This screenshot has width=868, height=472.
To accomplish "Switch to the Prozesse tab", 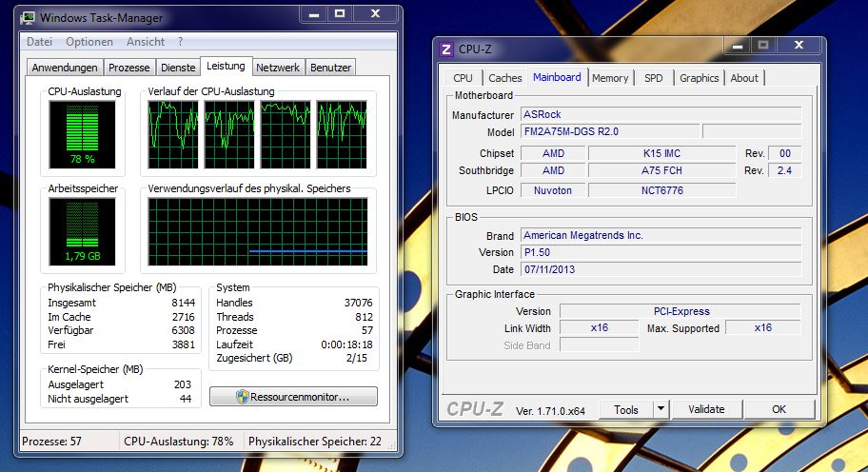I will pos(129,68).
